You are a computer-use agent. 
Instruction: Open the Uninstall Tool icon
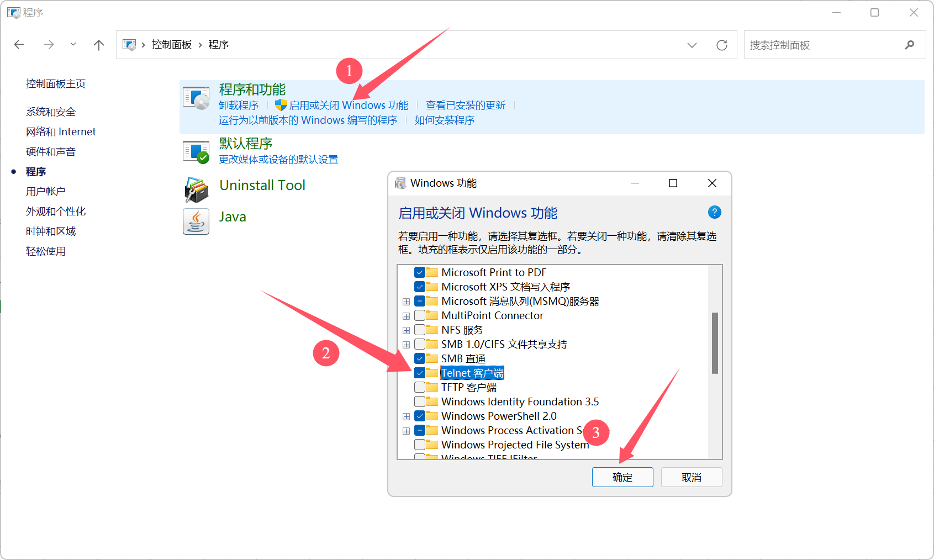pos(196,189)
